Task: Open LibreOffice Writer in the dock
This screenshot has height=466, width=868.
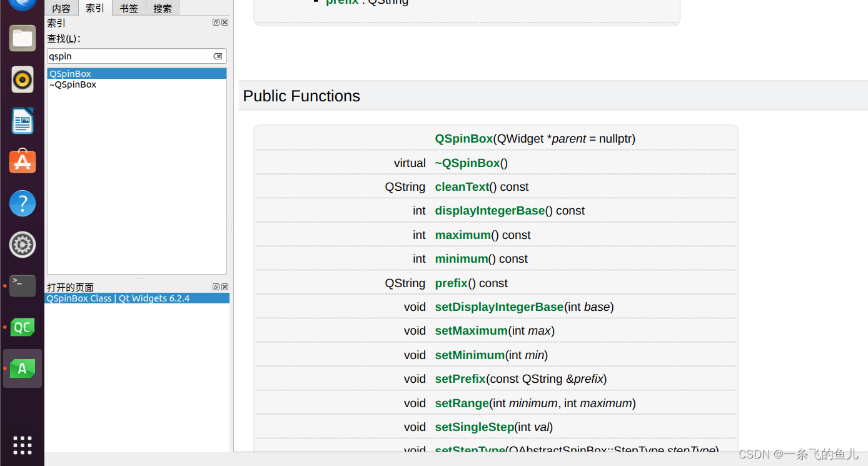Action: (23, 121)
